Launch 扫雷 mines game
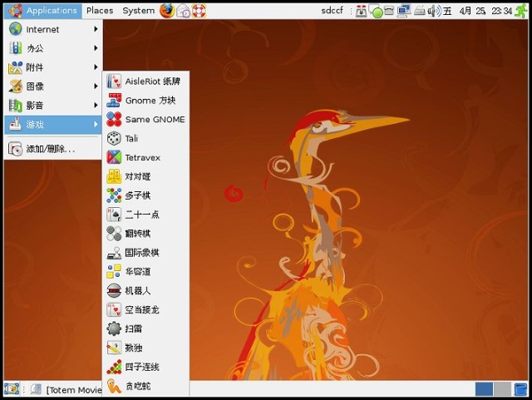The image size is (532, 400). coord(146,328)
